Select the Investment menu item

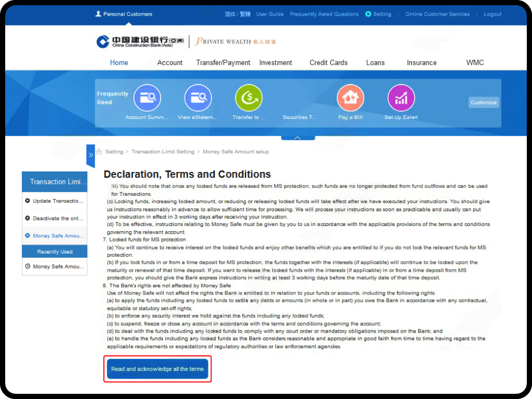tap(275, 63)
